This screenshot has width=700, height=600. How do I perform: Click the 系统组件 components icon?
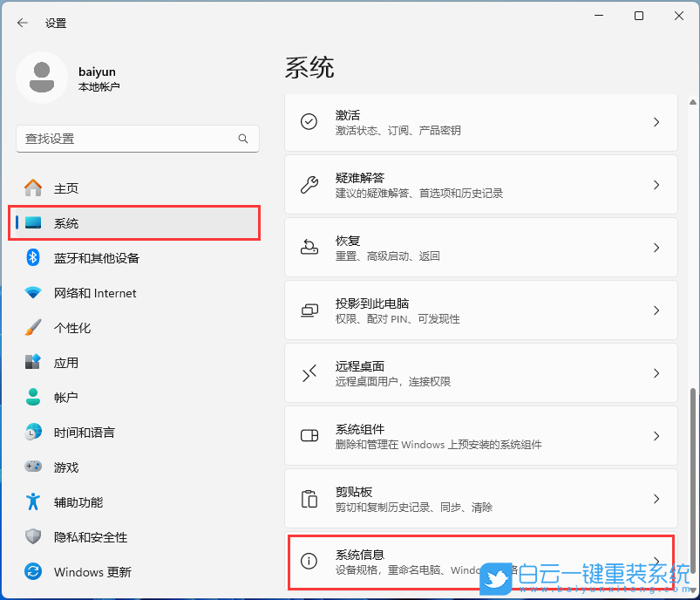(309, 435)
